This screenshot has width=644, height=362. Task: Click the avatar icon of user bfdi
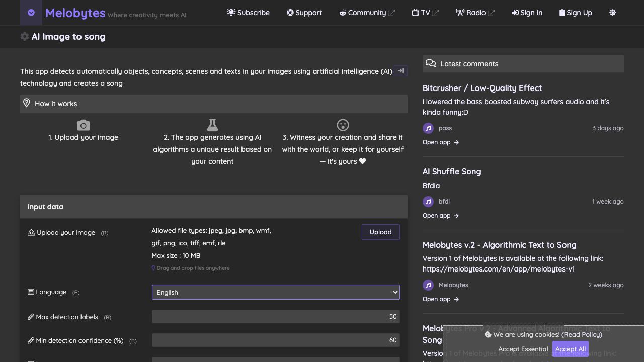(428, 202)
